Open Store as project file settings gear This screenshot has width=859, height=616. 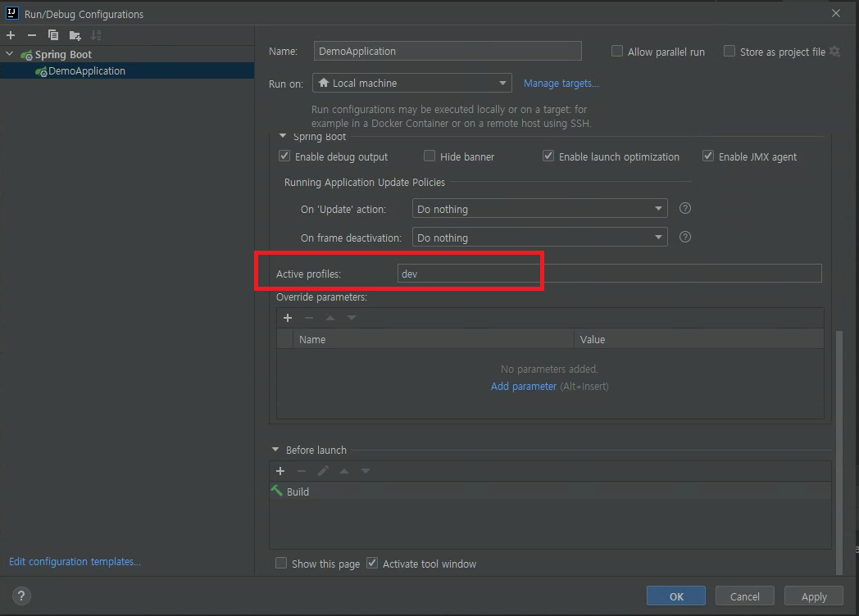tap(834, 52)
